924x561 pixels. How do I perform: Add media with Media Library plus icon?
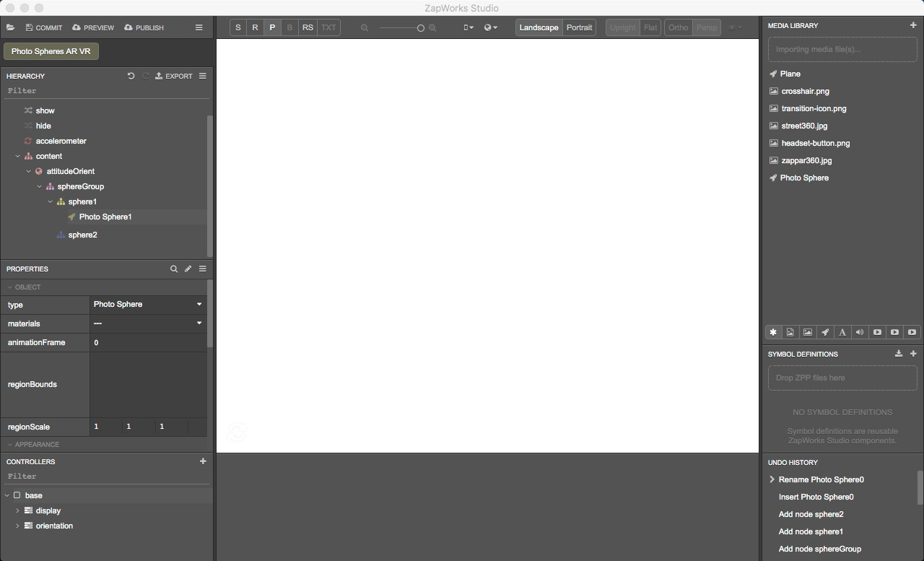click(x=913, y=25)
